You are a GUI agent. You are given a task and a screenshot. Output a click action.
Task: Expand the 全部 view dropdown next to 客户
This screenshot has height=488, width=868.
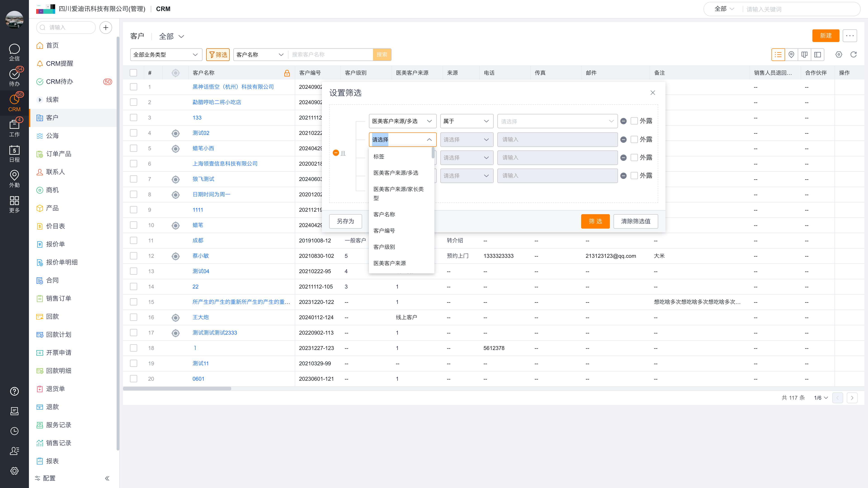coord(172,36)
